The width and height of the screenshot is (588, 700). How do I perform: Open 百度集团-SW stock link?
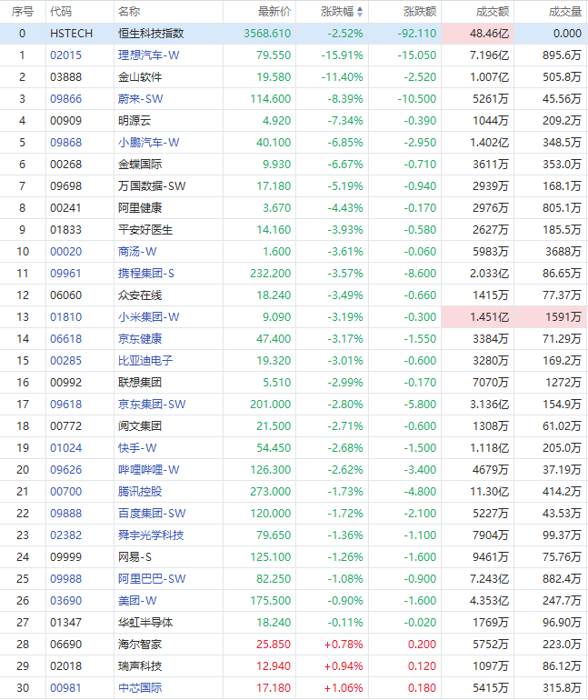152,514
